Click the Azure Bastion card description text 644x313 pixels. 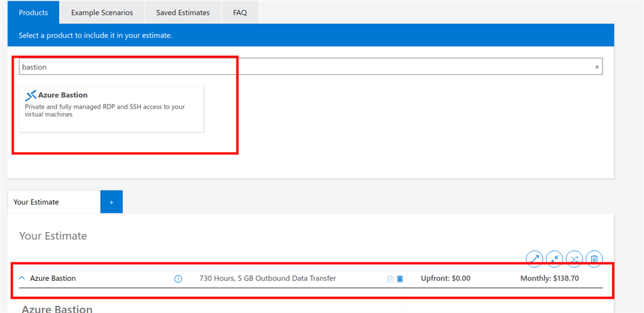tap(105, 111)
